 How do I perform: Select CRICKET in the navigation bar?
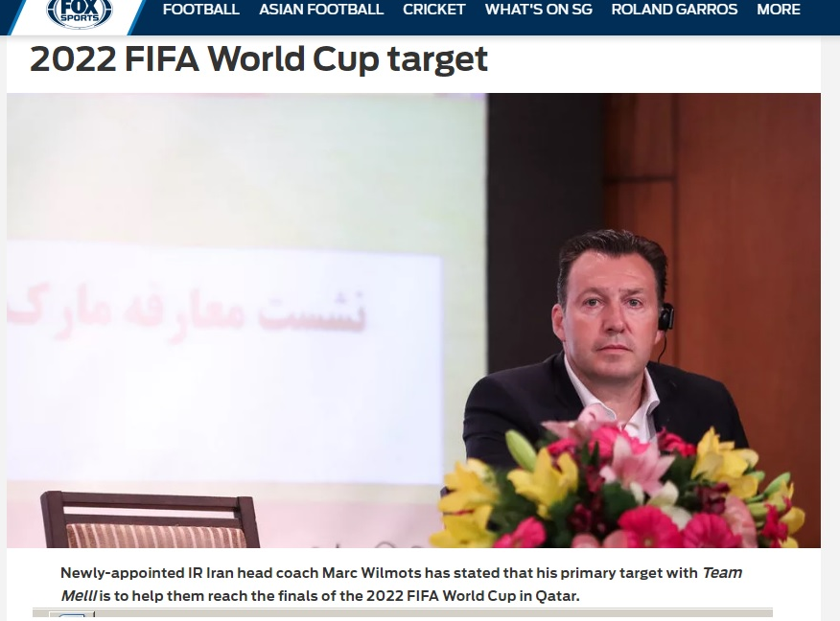(434, 10)
